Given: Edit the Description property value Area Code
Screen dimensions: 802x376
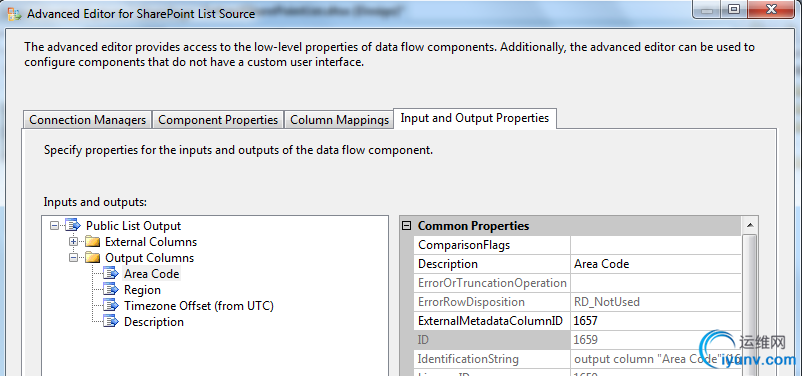Looking at the screenshot, I should tap(656, 264).
